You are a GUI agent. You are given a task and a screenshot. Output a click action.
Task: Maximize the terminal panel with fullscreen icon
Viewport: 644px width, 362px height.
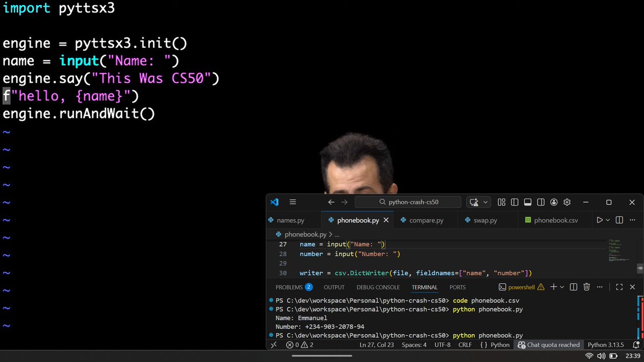tap(619, 287)
